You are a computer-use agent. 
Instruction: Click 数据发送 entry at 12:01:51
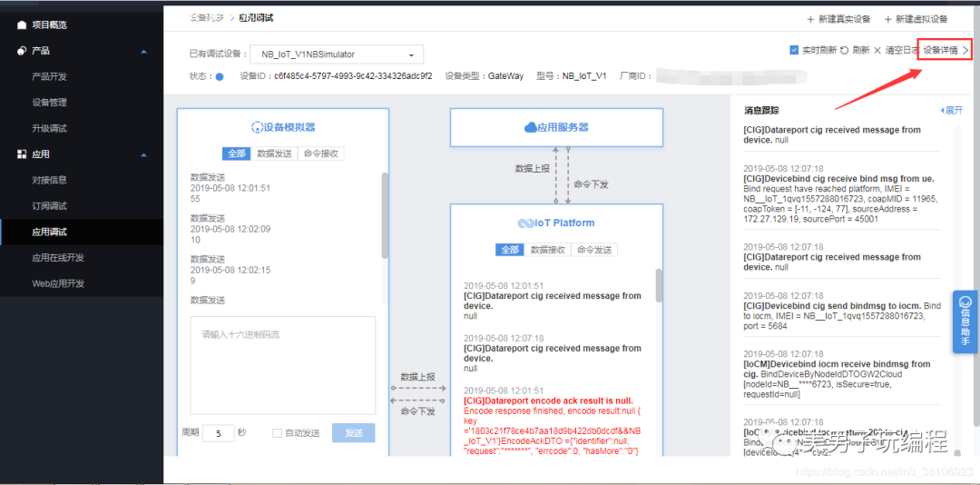(230, 188)
